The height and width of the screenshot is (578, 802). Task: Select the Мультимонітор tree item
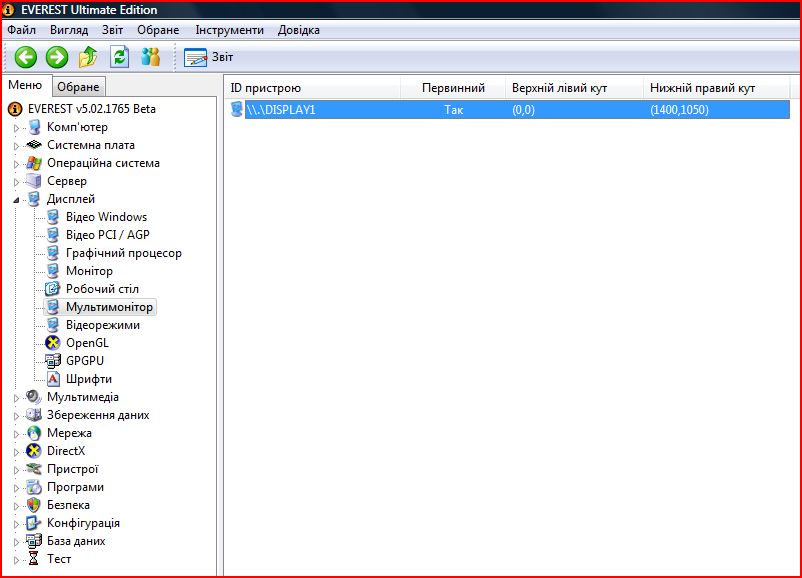109,307
